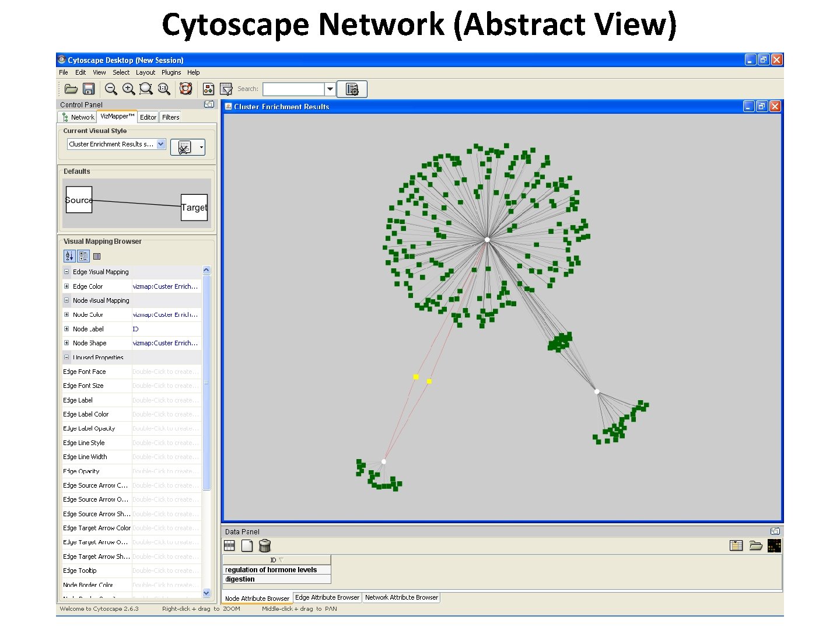Open the Edit menu
Image resolution: width=840 pixels, height=630 pixels.
pos(80,72)
